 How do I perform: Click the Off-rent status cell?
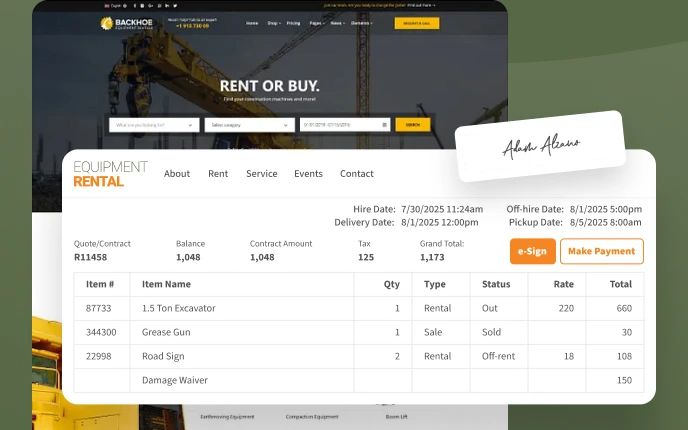(498, 356)
